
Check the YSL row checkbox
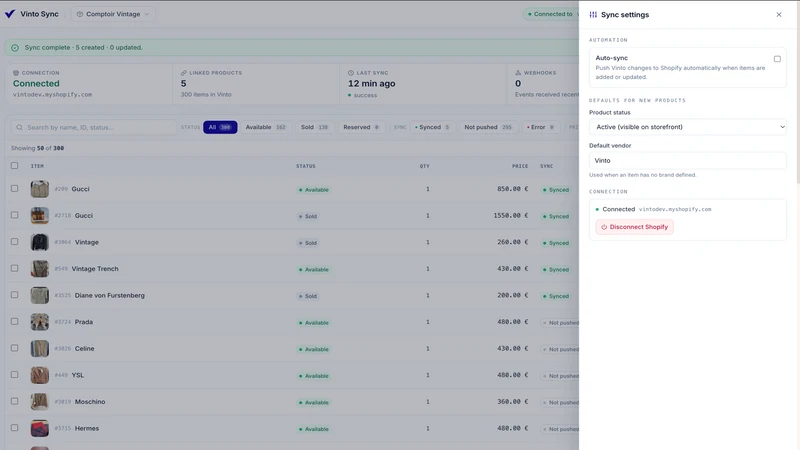(x=14, y=374)
